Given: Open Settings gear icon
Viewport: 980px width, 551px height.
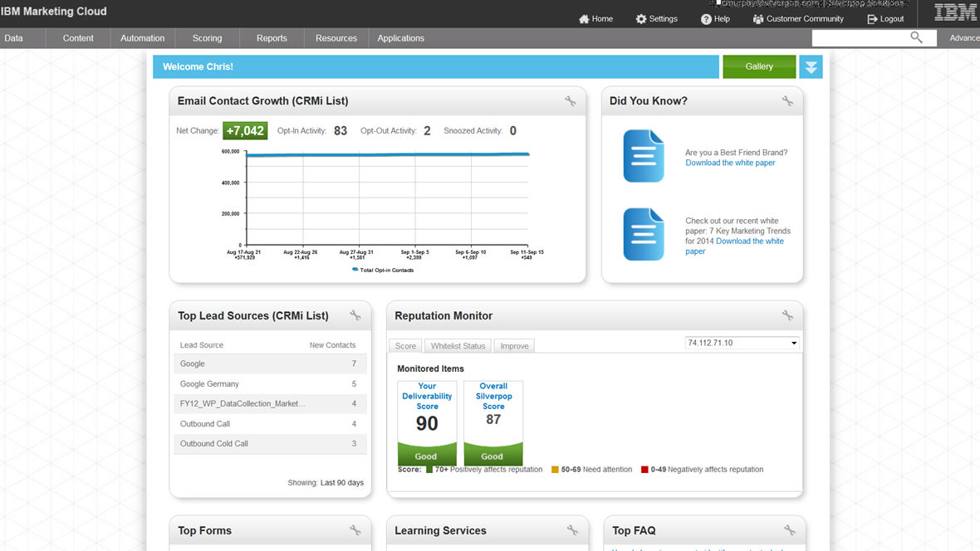Looking at the screenshot, I should click(641, 19).
